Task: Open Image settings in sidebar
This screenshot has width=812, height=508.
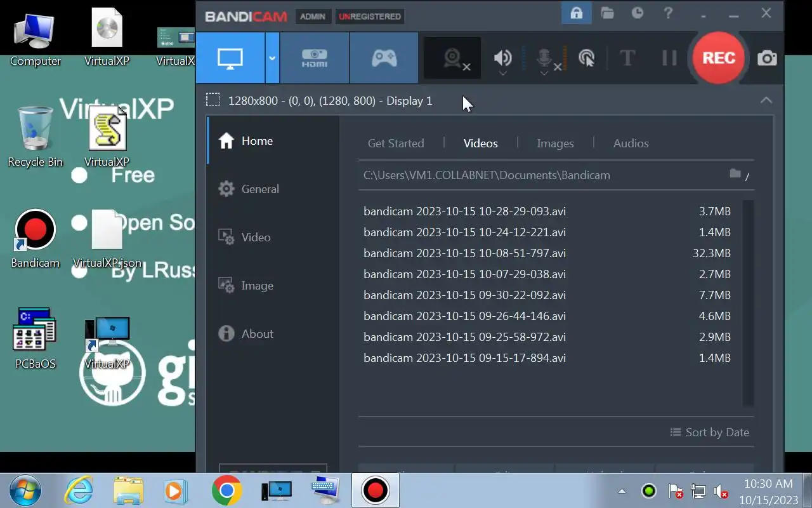Action: 273,286
